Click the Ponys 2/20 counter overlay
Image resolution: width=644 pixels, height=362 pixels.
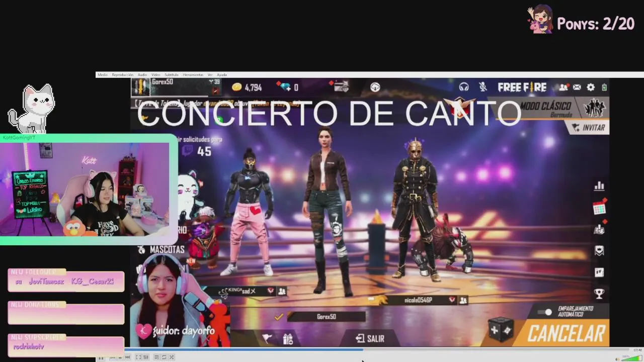(x=581, y=21)
